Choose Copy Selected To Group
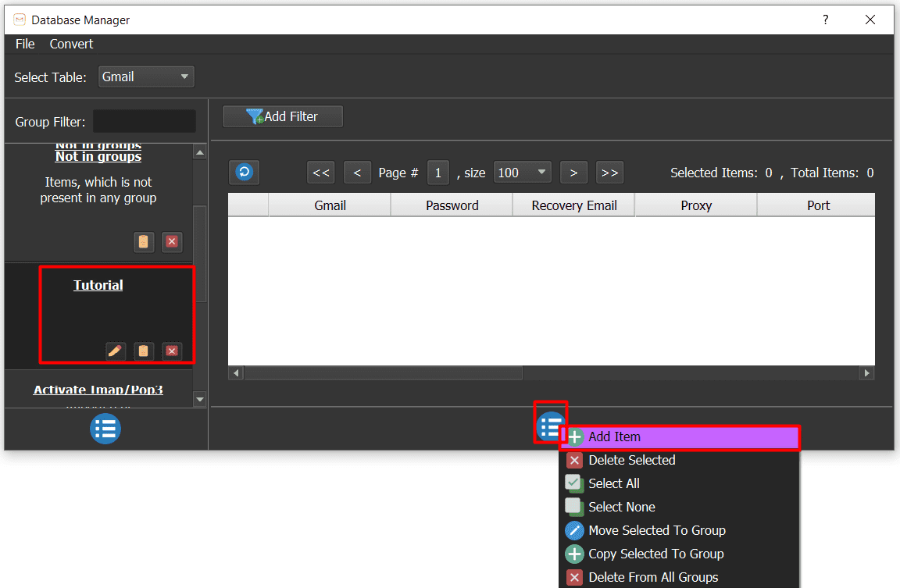 click(680, 554)
